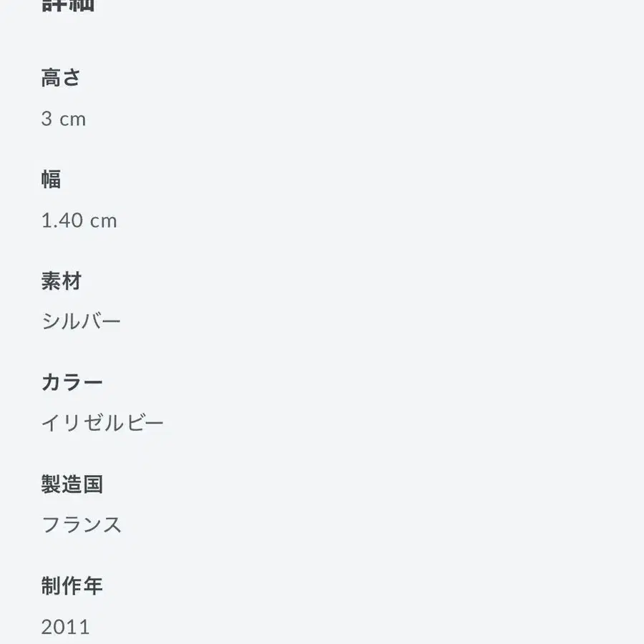Click the カラー label
This screenshot has height=644, width=644.
(72, 382)
